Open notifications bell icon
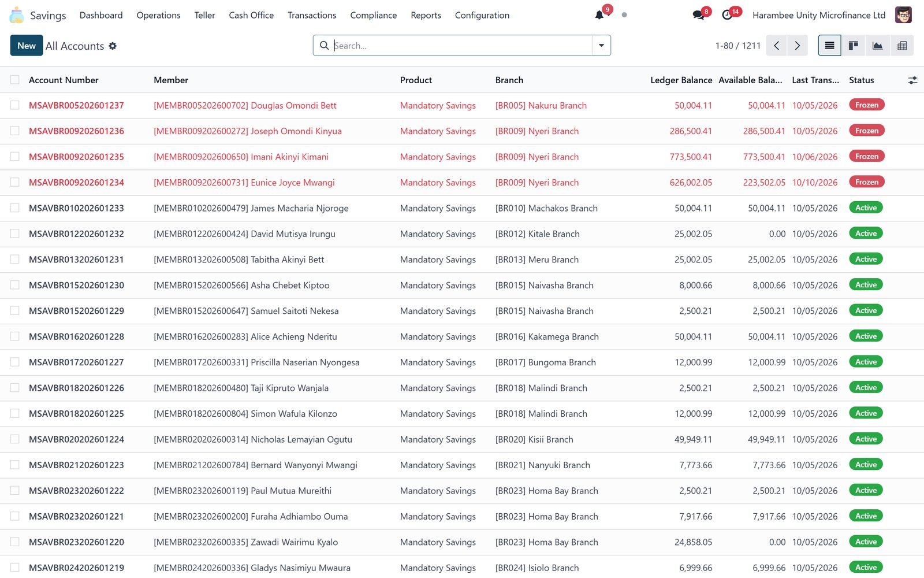This screenshot has height=578, width=924. click(599, 15)
